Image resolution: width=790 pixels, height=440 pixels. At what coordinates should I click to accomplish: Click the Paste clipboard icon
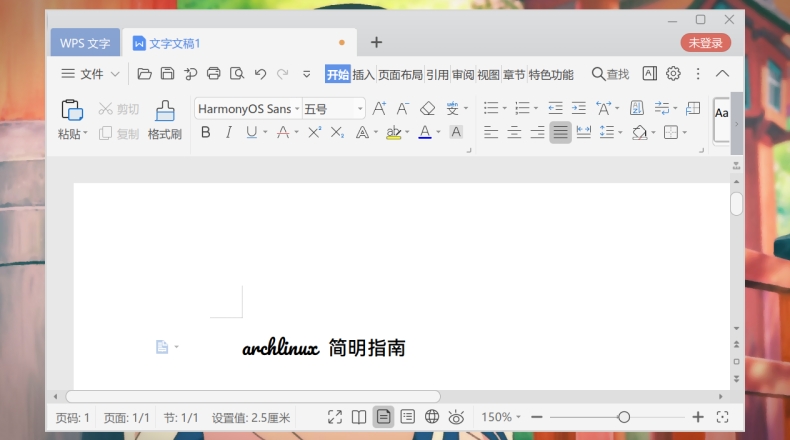point(72,110)
